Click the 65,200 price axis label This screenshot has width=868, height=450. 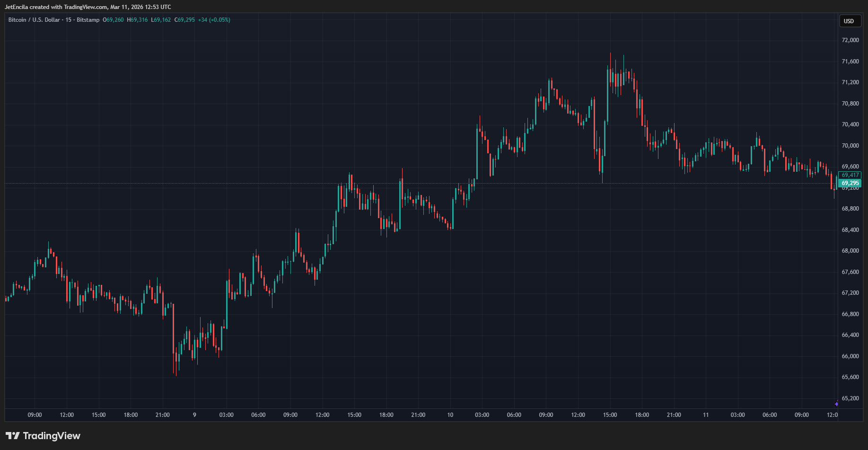(850, 398)
